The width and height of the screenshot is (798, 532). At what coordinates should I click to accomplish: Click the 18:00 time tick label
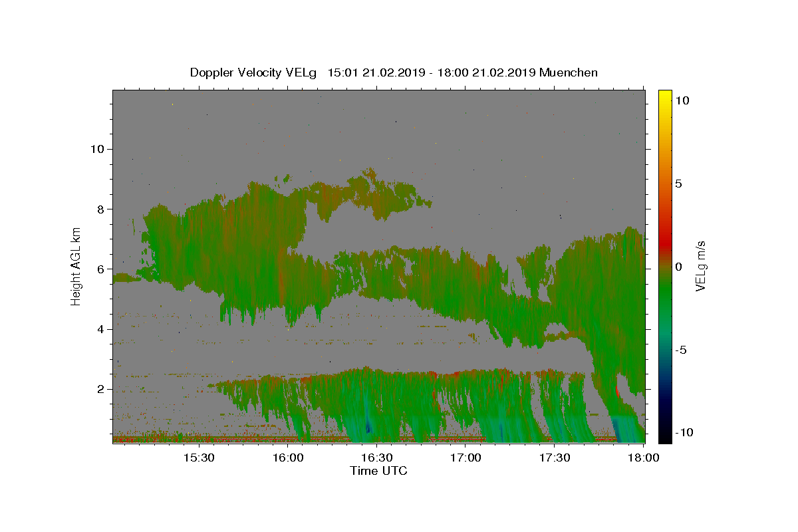click(643, 458)
